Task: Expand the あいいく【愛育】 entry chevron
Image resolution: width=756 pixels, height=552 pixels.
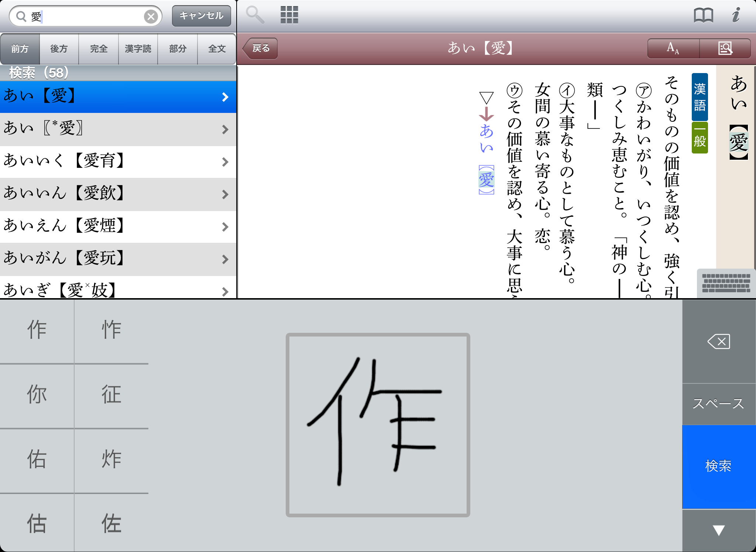Action: 225,162
